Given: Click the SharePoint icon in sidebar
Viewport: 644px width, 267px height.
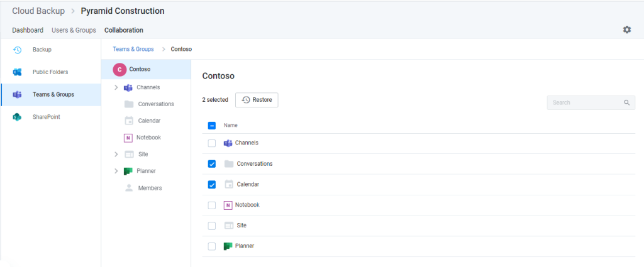Looking at the screenshot, I should tap(17, 117).
